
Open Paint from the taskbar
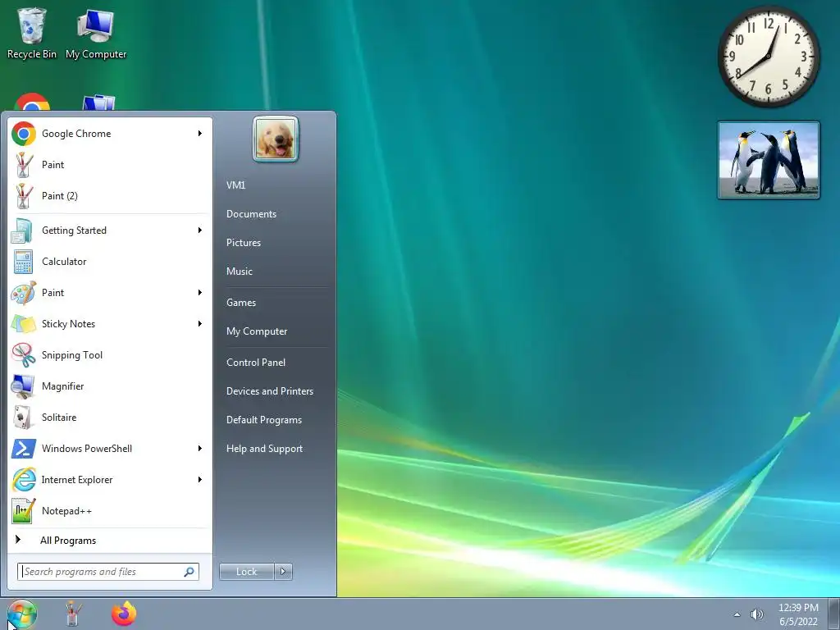pyautogui.click(x=72, y=614)
